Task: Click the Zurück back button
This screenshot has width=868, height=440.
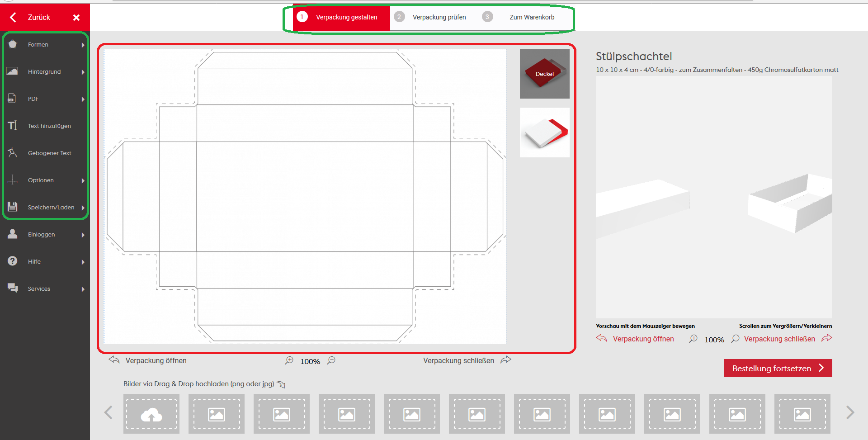Action: pyautogui.click(x=32, y=17)
